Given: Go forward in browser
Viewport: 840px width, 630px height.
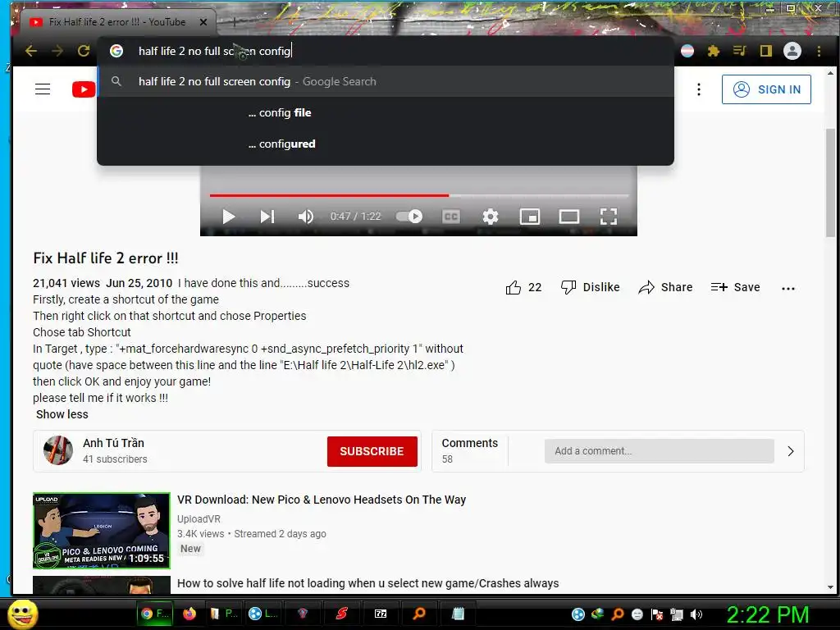Looking at the screenshot, I should point(57,51).
